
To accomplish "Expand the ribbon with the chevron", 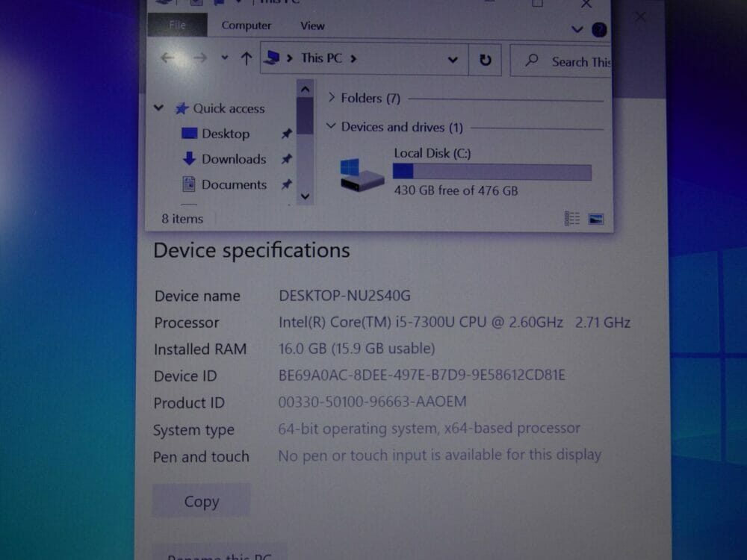I will click(577, 30).
